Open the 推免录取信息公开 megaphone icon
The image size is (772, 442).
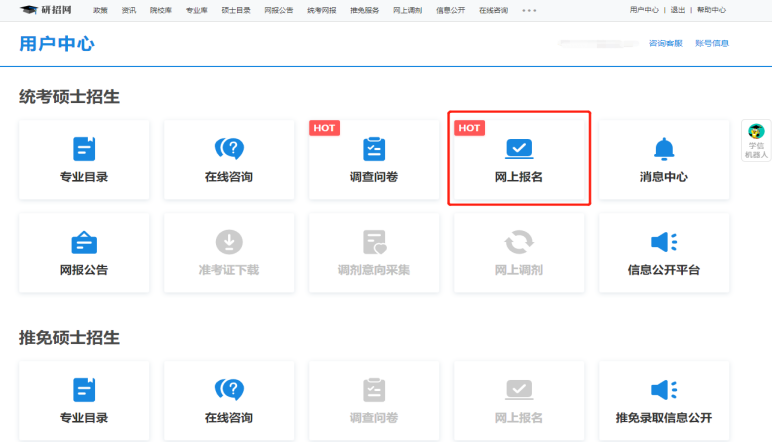click(664, 390)
